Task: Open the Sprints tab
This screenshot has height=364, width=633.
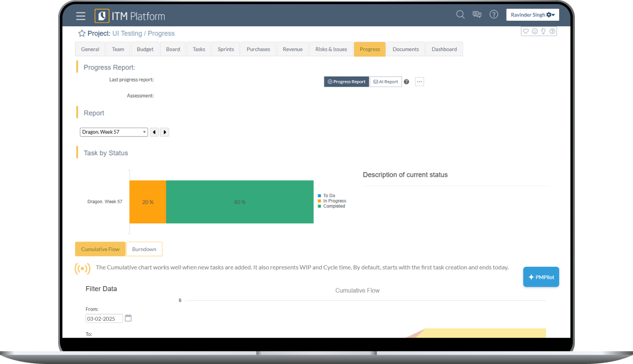Action: coord(226,49)
